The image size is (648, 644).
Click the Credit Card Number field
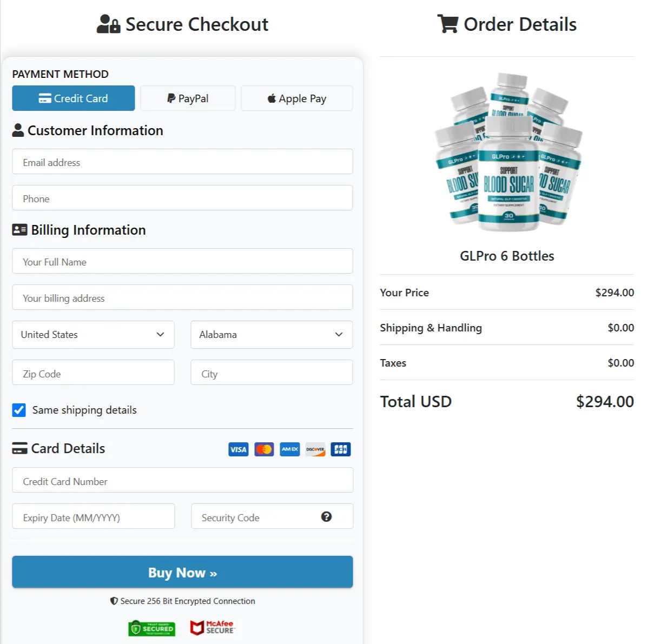pos(182,480)
